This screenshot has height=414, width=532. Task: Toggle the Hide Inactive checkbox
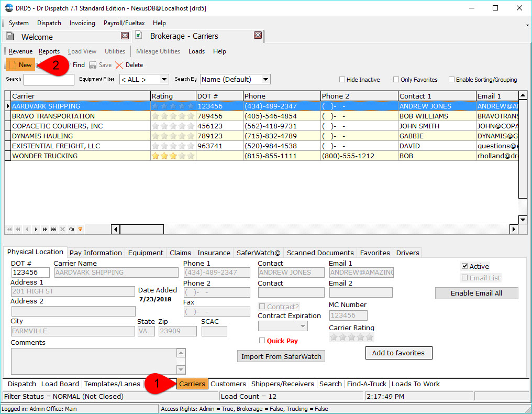click(x=342, y=80)
